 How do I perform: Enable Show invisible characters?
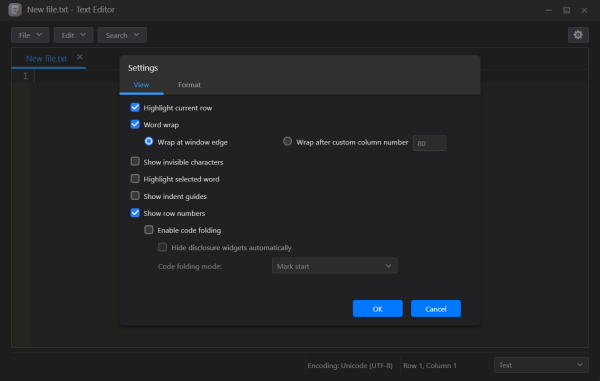pos(135,161)
